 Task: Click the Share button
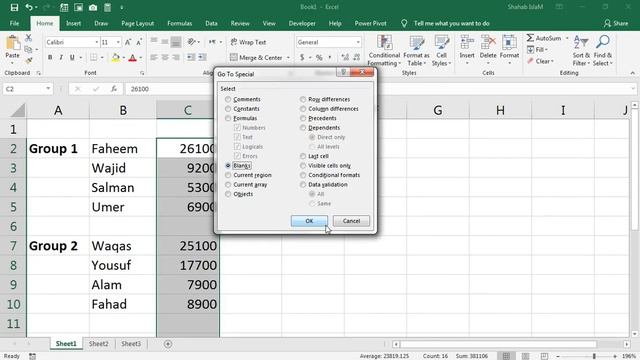pos(616,23)
